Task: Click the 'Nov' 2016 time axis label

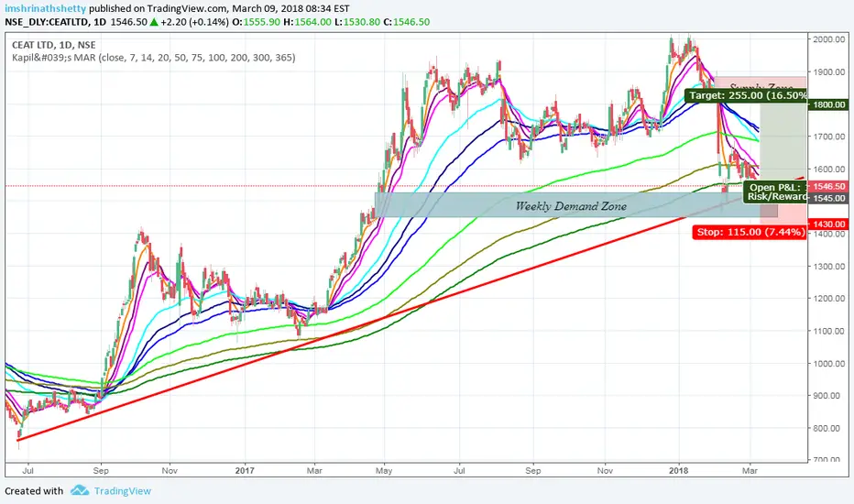Action: click(170, 470)
